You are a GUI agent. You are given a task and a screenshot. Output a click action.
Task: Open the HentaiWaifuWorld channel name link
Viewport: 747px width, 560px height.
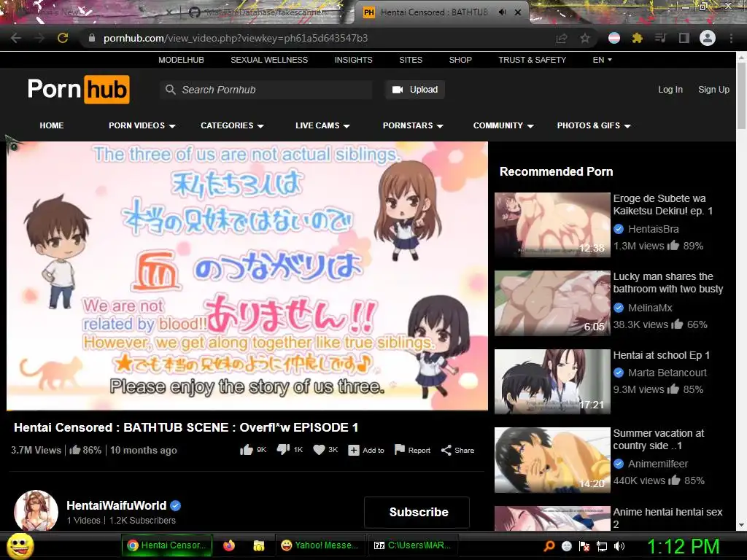pos(116,506)
